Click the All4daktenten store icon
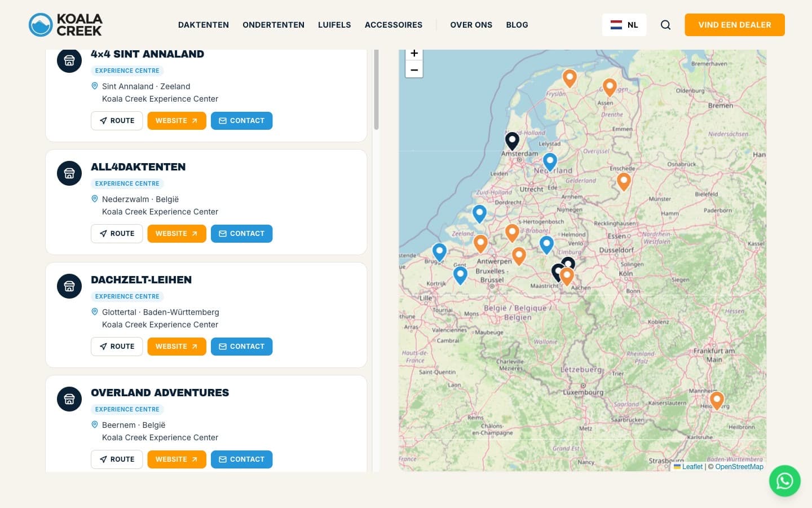The image size is (812, 508). click(69, 173)
